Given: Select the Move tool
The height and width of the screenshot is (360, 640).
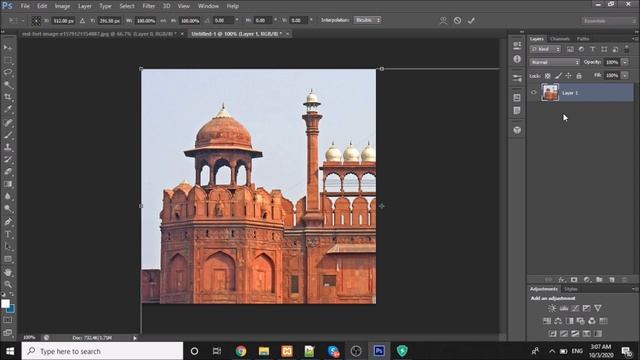Looking at the screenshot, I should point(8,48).
